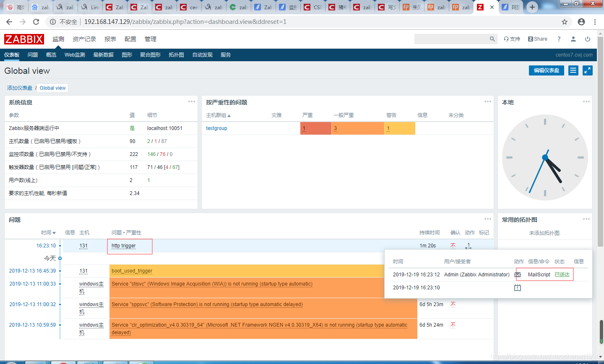Click 编辑仪表盘 button
The image size is (604, 364).
[x=547, y=70]
